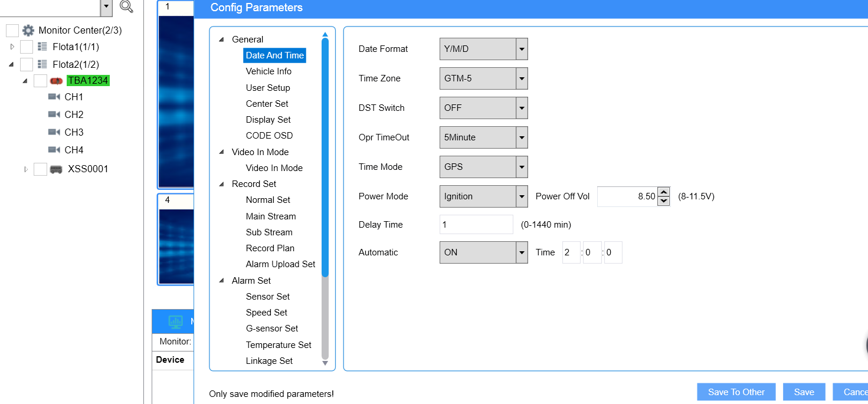Open Alarm Upload Set settings

(281, 264)
